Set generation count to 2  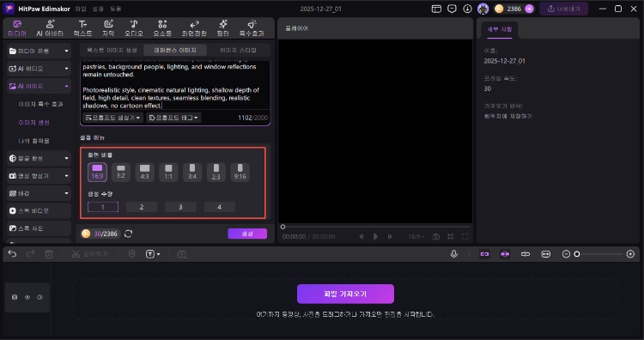[x=142, y=207]
